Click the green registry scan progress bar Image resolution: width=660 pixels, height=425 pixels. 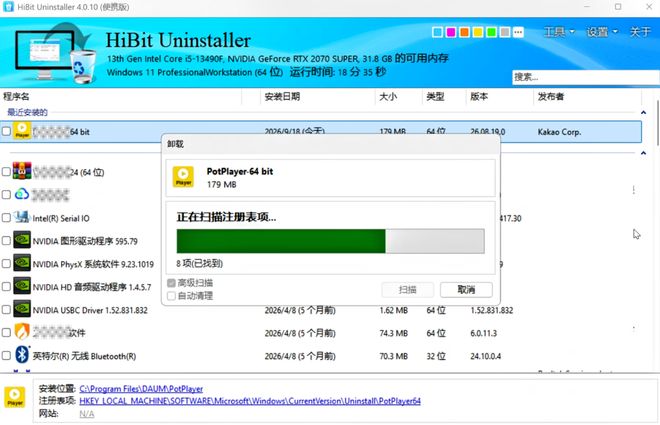(x=330, y=241)
